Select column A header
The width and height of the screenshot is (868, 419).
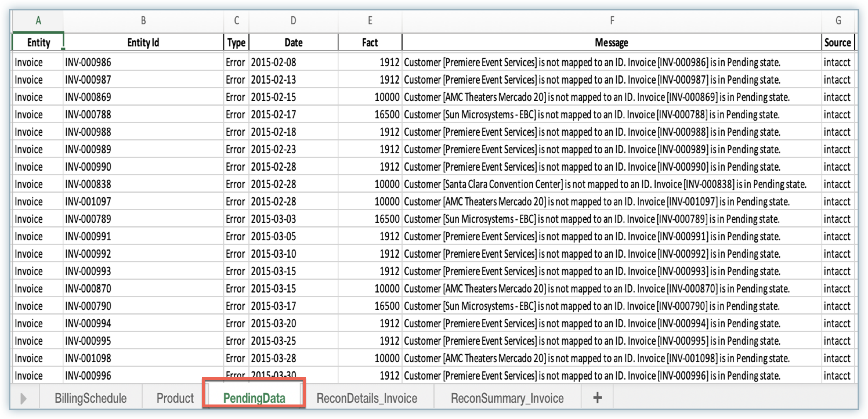tap(38, 21)
